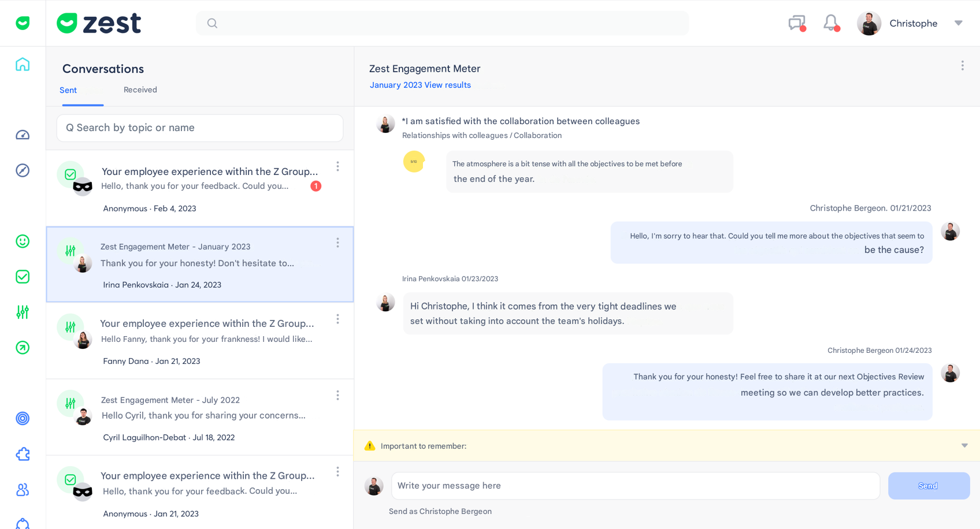The image size is (980, 529).
Task: Open the checkmark survey icon in sidebar
Action: 23,277
